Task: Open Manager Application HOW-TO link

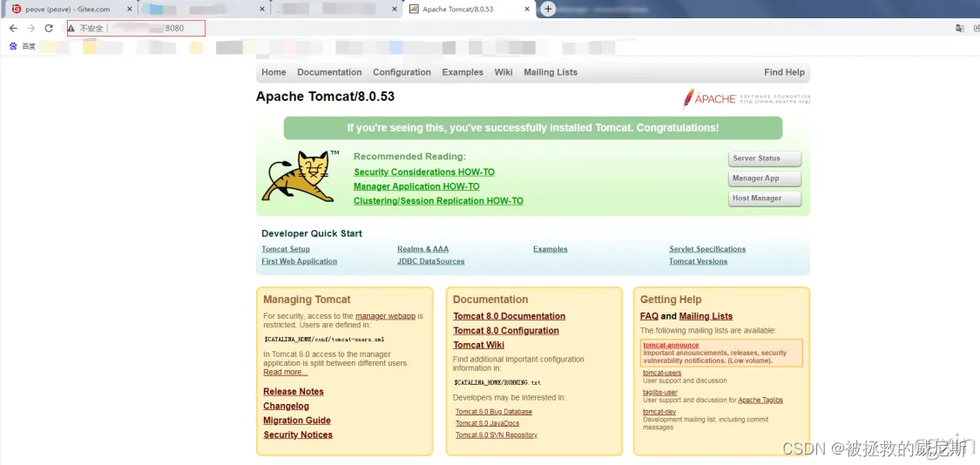Action: 417,186
